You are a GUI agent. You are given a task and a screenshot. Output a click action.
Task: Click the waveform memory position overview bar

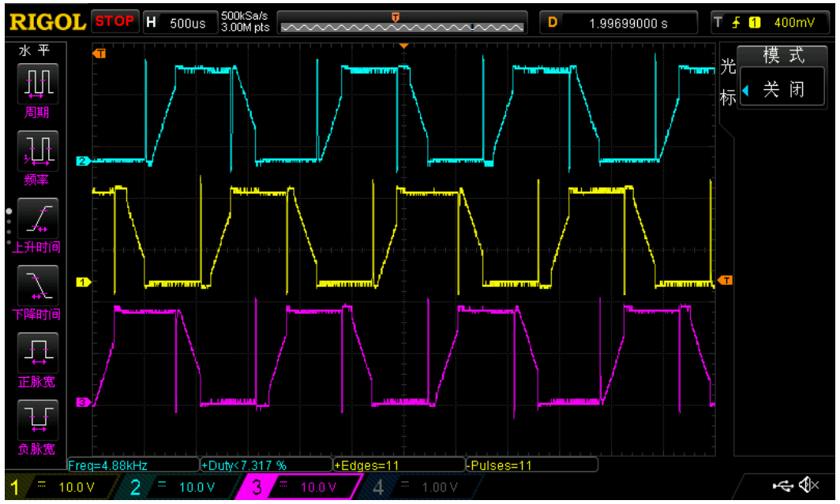pyautogui.click(x=402, y=23)
